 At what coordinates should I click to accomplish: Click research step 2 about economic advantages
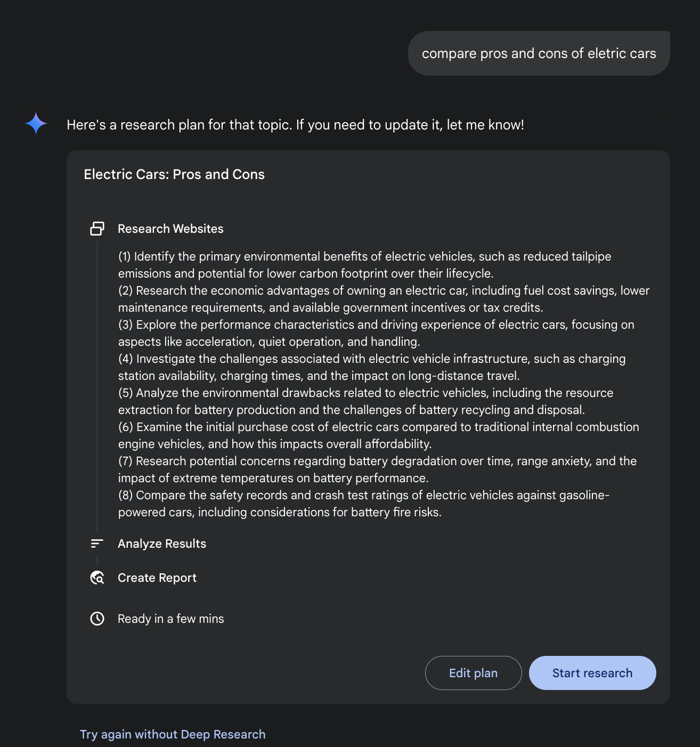click(x=384, y=299)
